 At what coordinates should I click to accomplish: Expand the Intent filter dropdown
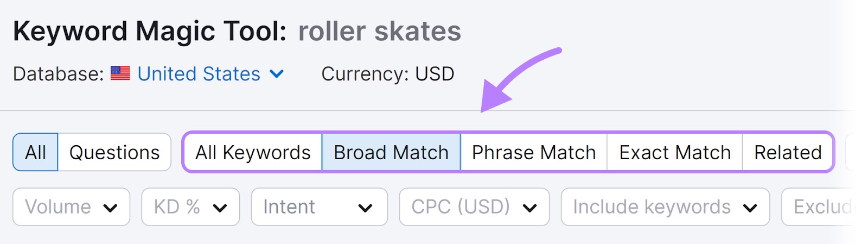(319, 207)
